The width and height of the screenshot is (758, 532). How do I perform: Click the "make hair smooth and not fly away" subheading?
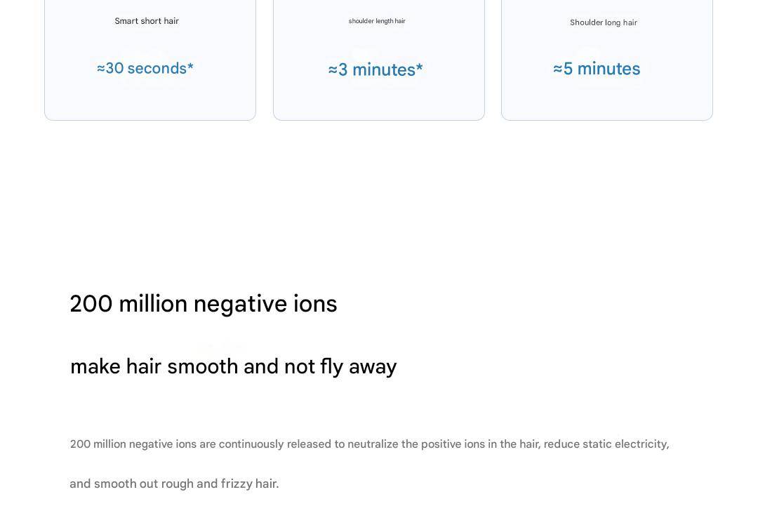click(x=234, y=367)
